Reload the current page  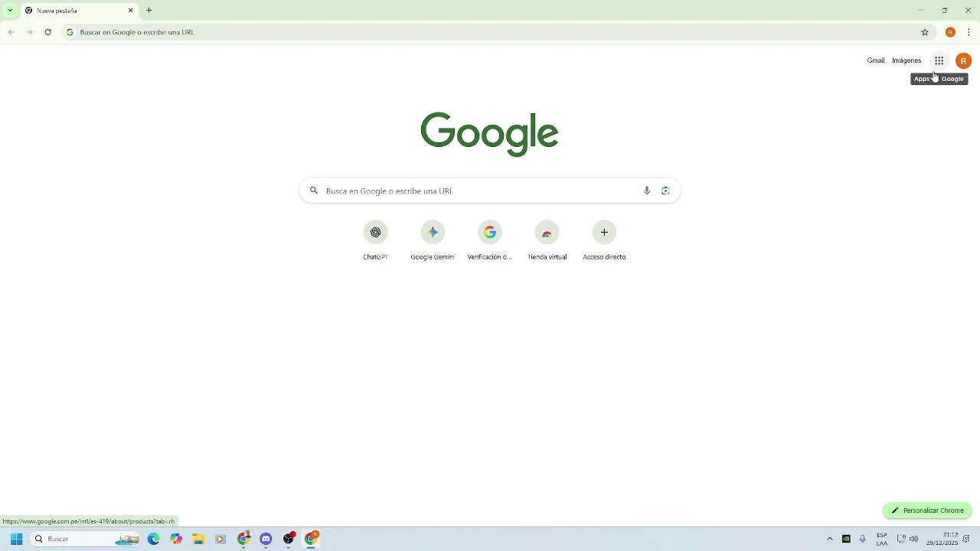[x=47, y=32]
